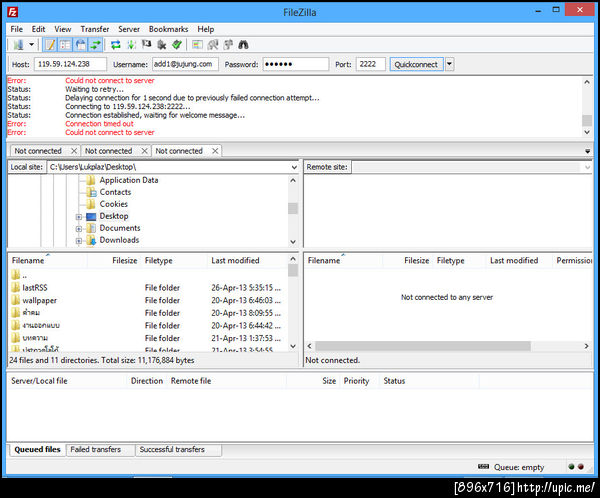The image size is (600, 498).
Task: Click the Port input field
Action: click(x=370, y=64)
